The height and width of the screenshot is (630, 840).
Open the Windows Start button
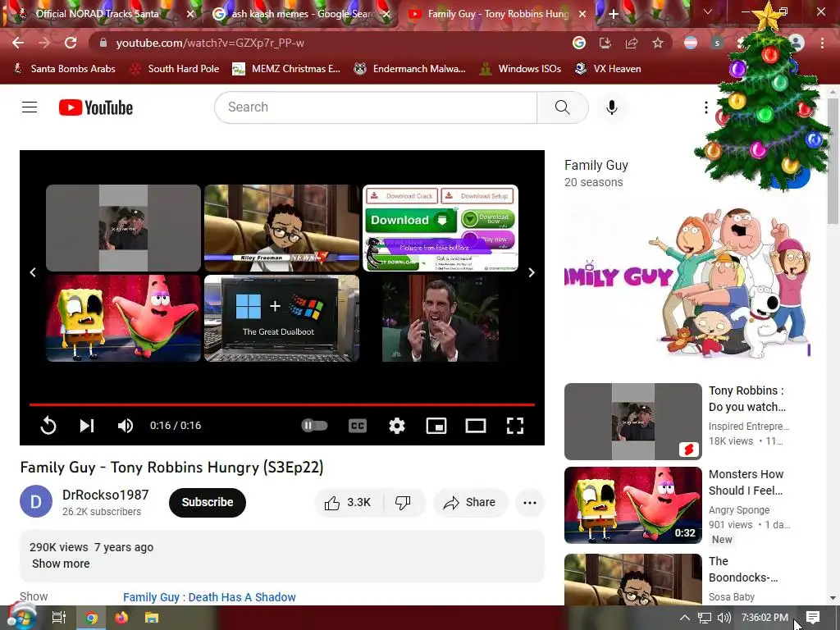21,618
